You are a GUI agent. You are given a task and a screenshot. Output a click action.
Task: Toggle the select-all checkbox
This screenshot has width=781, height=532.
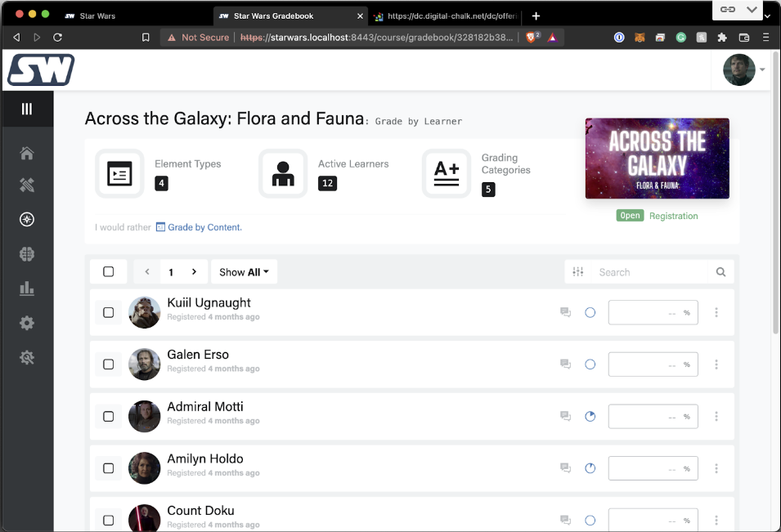click(x=108, y=272)
